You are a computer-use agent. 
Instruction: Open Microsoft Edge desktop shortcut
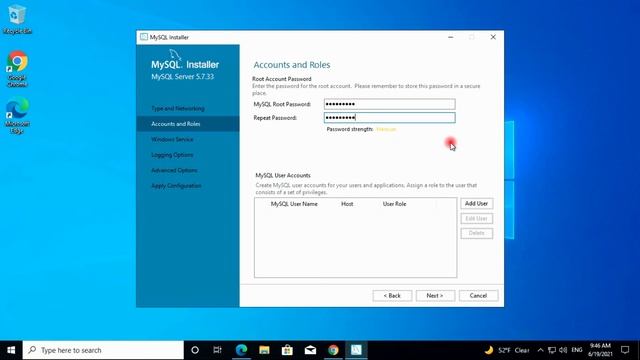(x=17, y=115)
